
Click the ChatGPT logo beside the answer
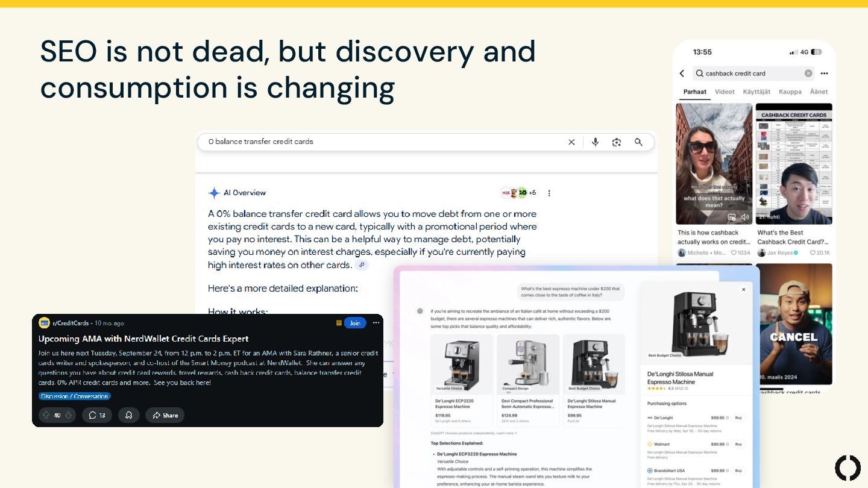pyautogui.click(x=420, y=311)
